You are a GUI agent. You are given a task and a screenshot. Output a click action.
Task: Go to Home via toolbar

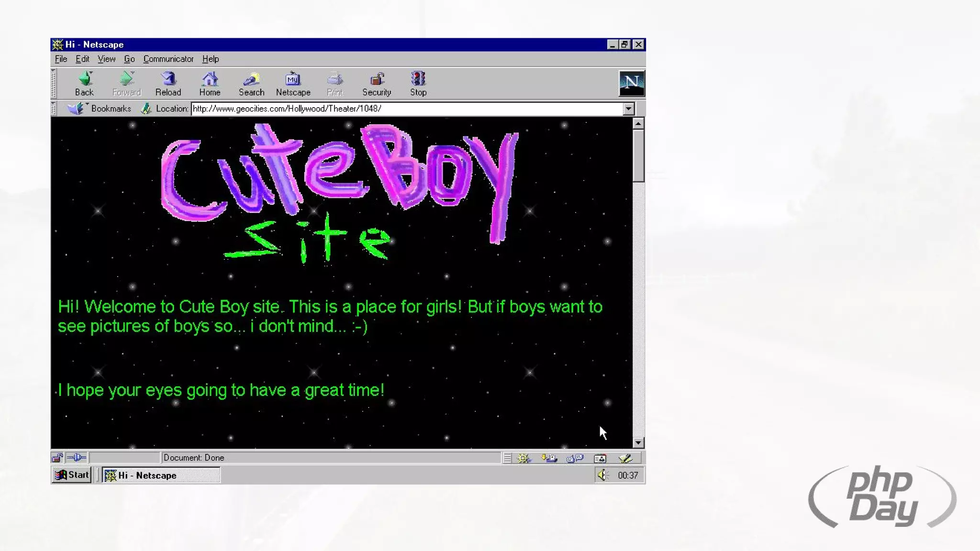[x=210, y=84]
